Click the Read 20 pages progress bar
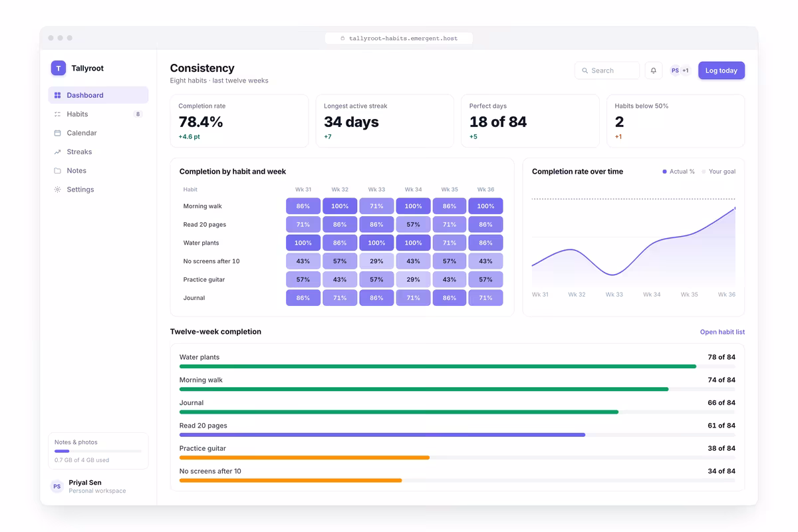This screenshot has height=532, width=798. pyautogui.click(x=458, y=435)
